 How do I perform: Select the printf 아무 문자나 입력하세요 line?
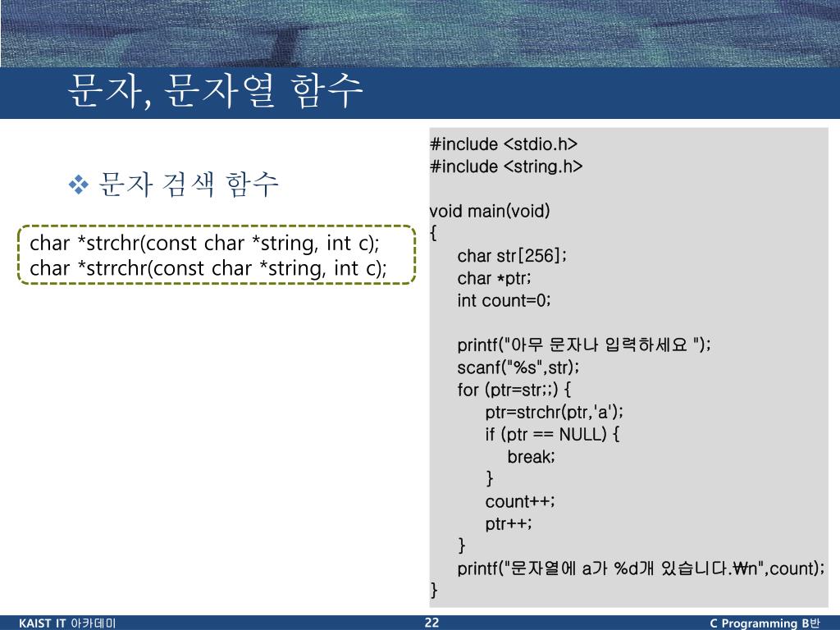pos(584,345)
